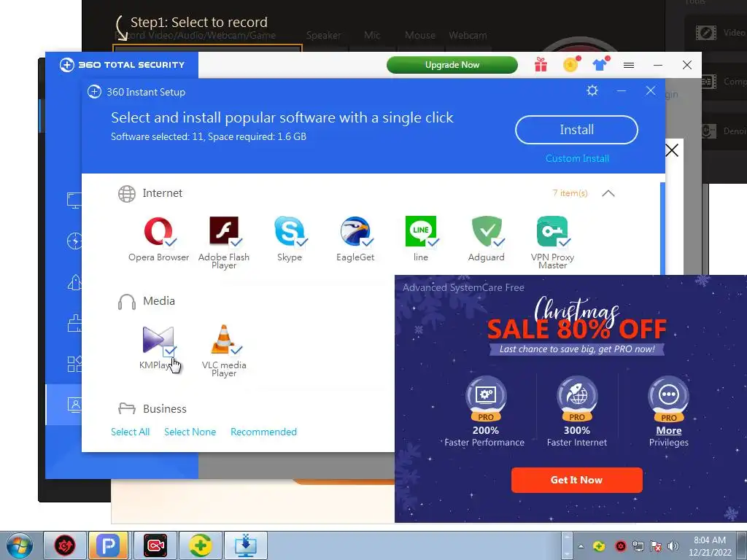Click Get It Now in Advanced SystemCare ad
747x560 pixels.
click(576, 480)
